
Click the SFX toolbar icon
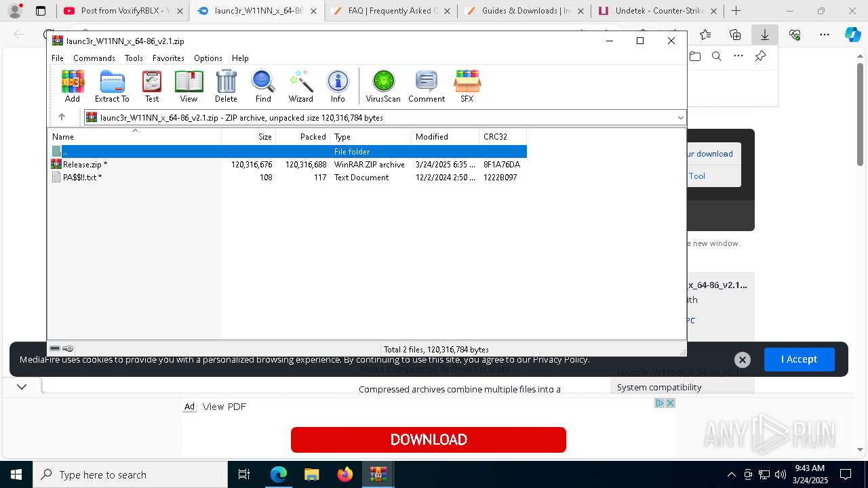tap(467, 86)
